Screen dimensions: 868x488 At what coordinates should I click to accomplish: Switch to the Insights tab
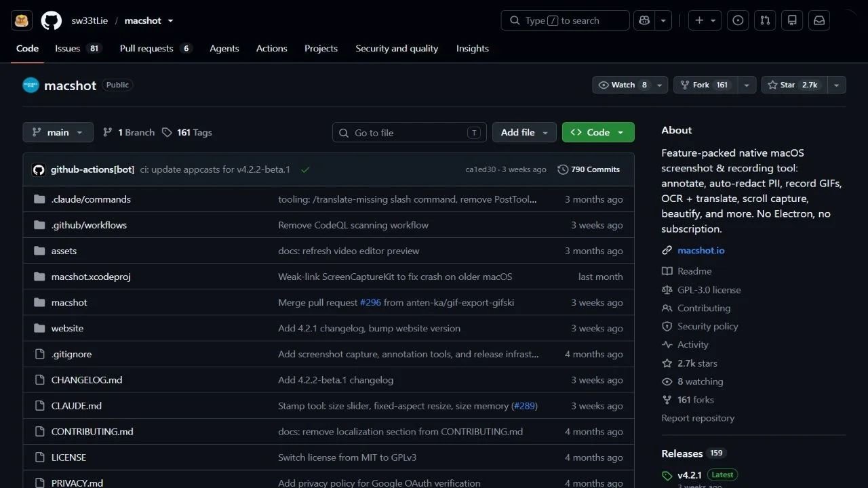[473, 49]
